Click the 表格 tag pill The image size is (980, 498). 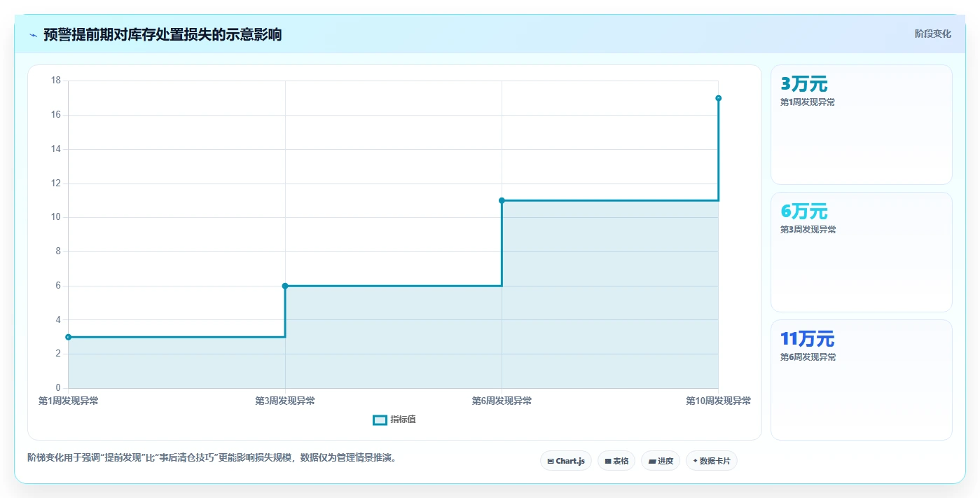(616, 461)
